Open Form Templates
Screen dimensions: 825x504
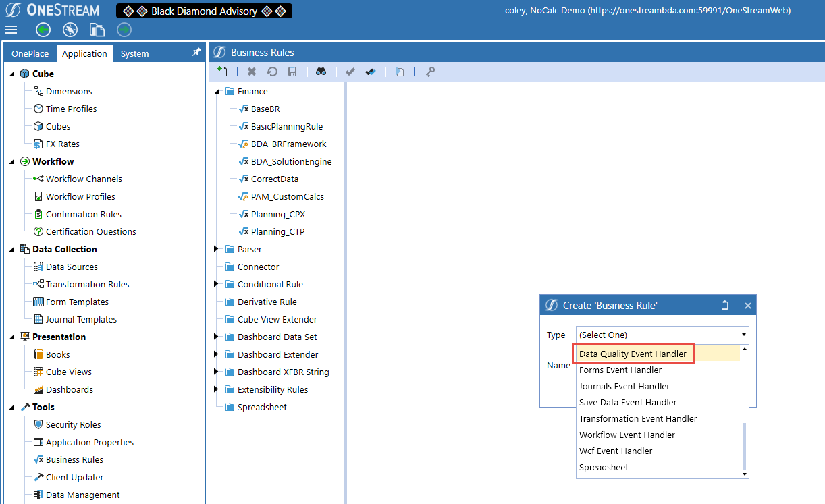(77, 302)
